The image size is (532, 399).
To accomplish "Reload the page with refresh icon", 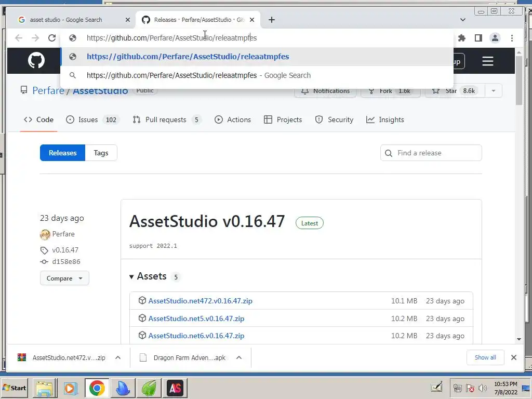I will click(51, 38).
